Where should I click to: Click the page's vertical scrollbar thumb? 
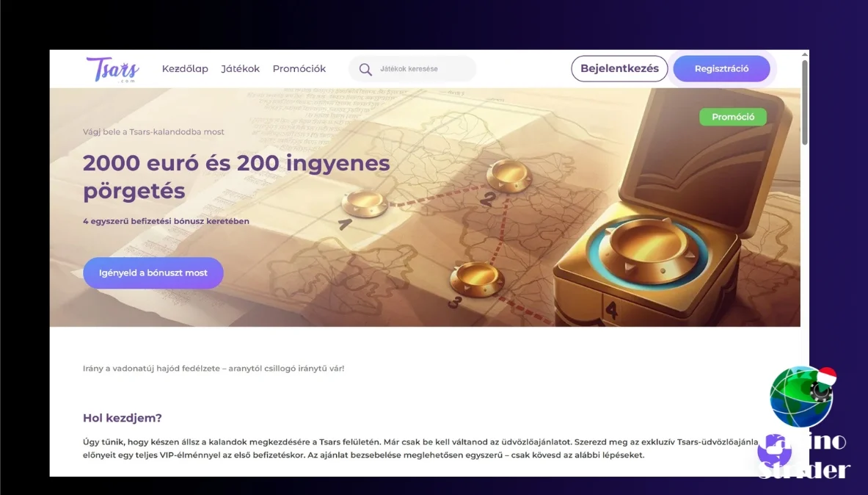pos(804,103)
